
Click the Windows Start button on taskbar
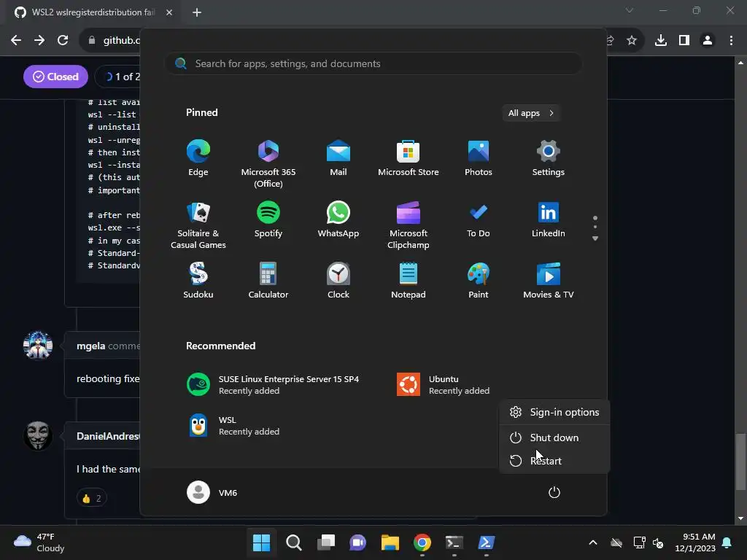click(x=262, y=542)
